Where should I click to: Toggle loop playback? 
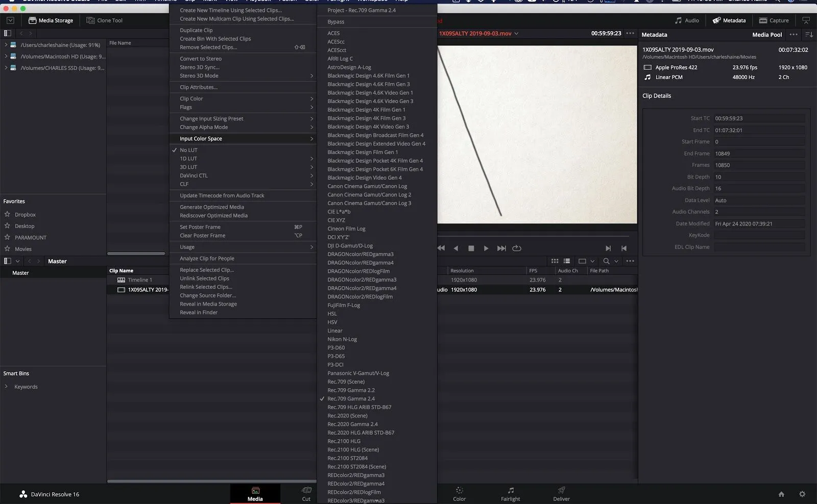[517, 248]
